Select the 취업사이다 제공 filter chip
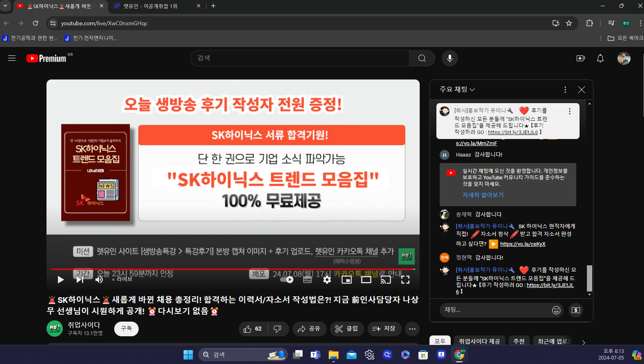Viewport: 644px width, 364px height. (479, 341)
